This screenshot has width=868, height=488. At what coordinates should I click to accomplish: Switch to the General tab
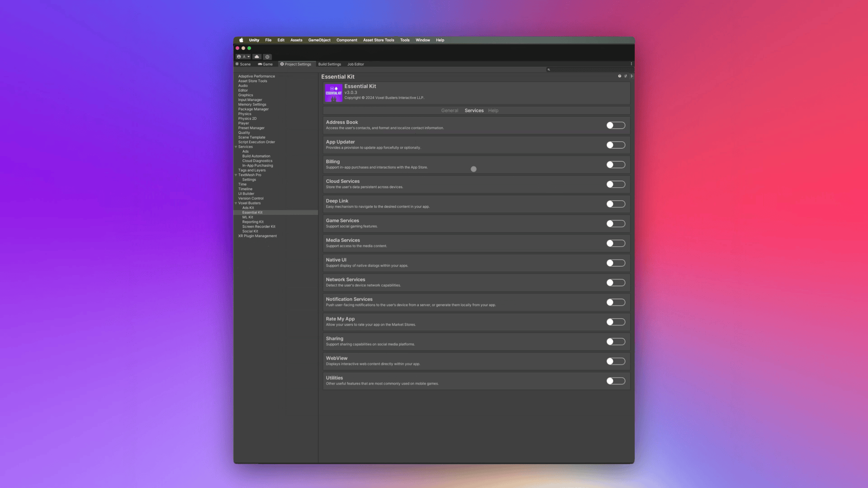click(x=449, y=111)
